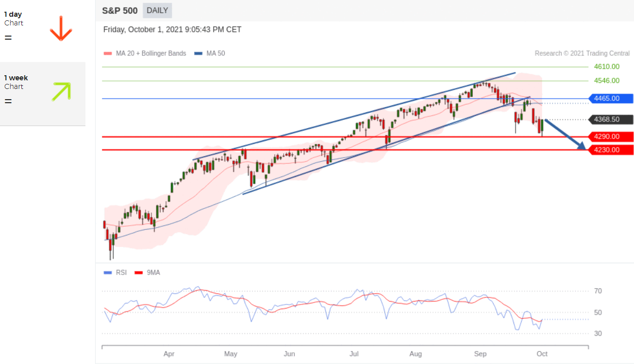The width and height of the screenshot is (634, 364).
Task: Click the red 4230.00 support price tag
Action: coord(611,150)
